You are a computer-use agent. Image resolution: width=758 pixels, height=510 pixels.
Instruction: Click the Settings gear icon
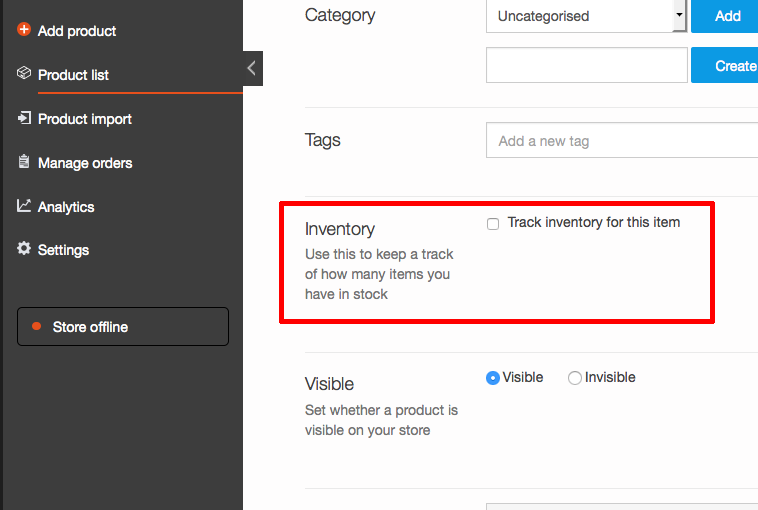tap(24, 248)
